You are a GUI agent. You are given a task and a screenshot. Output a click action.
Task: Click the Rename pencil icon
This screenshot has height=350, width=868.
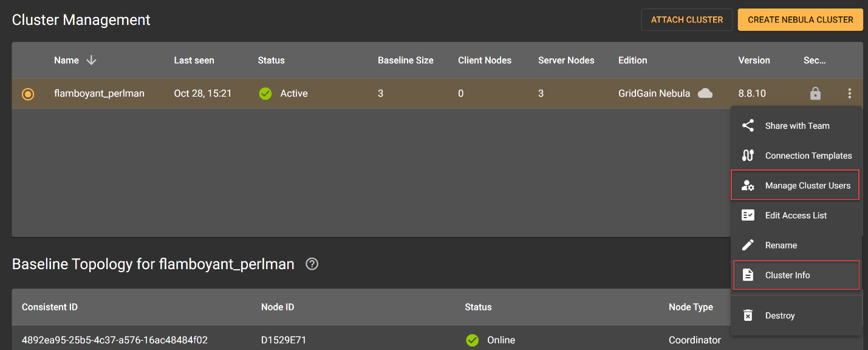pos(748,245)
